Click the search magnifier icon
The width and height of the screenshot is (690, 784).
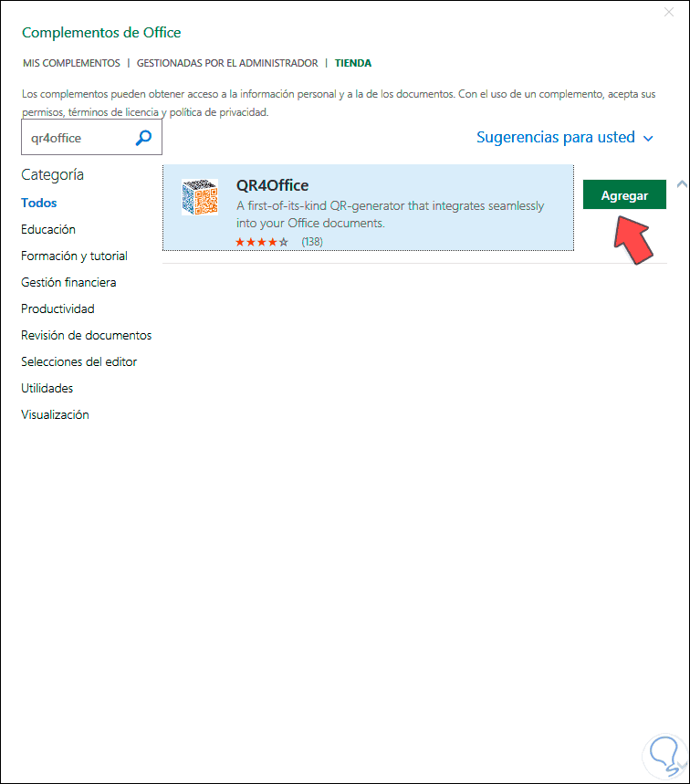tap(143, 138)
